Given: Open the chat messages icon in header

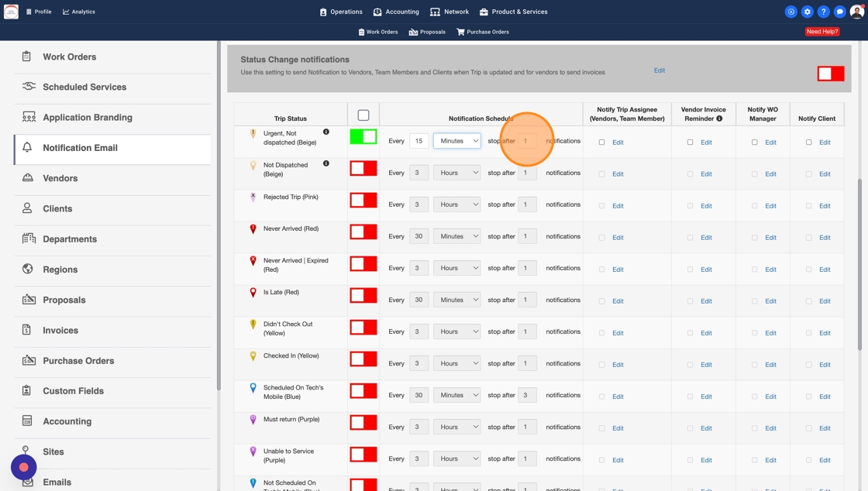Looking at the screenshot, I should (840, 12).
